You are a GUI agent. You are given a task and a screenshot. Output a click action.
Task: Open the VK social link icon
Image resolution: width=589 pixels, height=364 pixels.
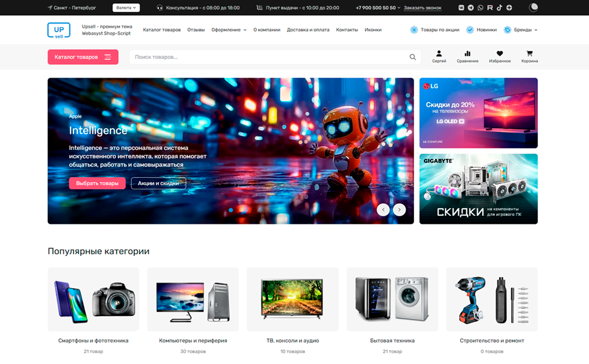pos(461,7)
